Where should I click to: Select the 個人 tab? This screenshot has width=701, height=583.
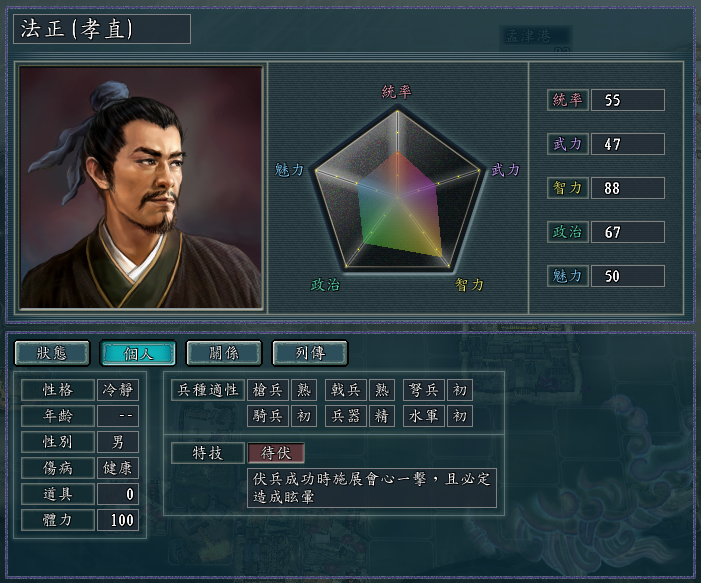click(x=138, y=353)
